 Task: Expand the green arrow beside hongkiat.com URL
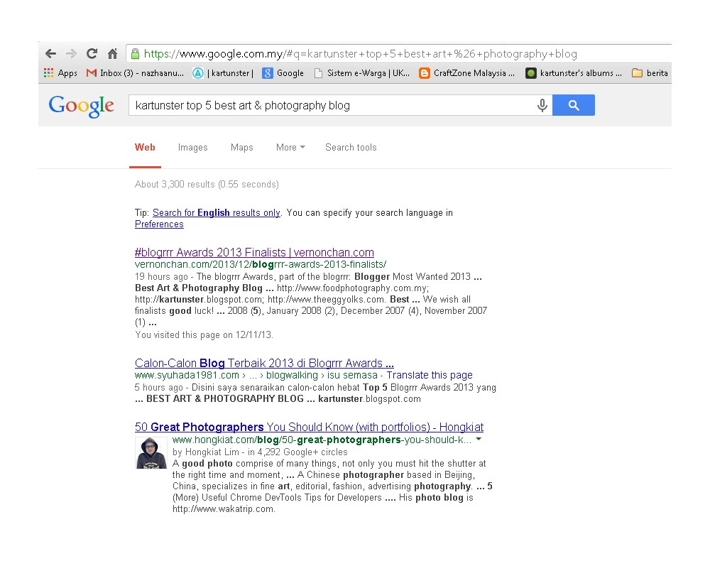479,440
